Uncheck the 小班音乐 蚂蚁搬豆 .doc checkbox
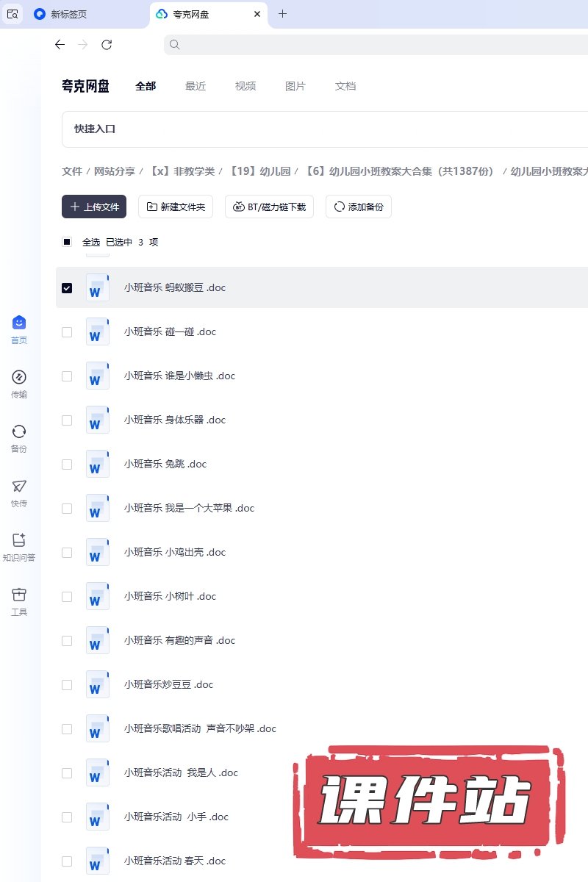 coord(67,288)
